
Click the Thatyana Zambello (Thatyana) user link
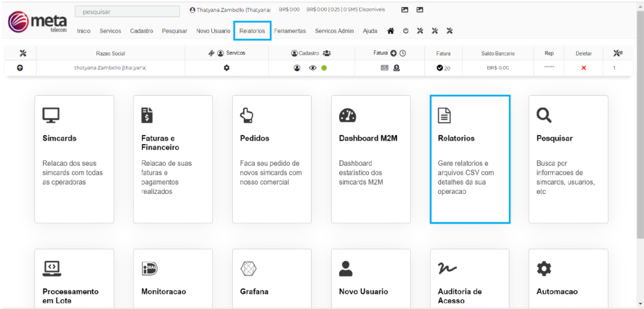[233, 10]
